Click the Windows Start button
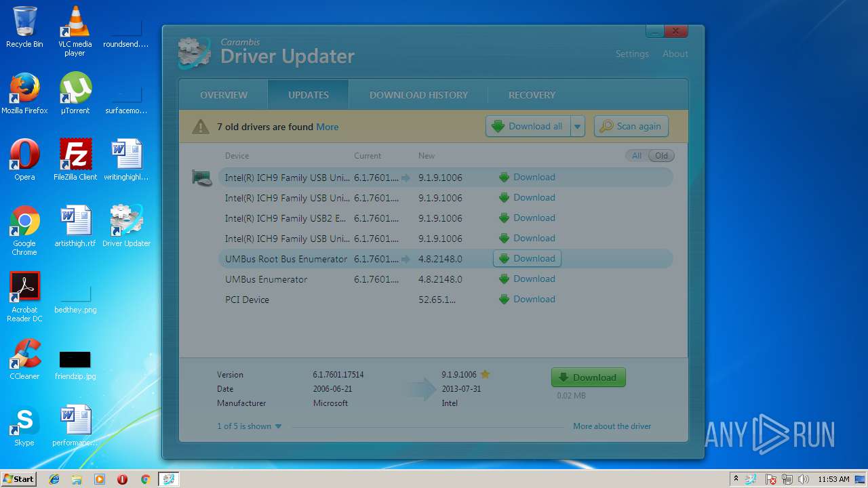This screenshot has height=488, width=868. pos(19,479)
